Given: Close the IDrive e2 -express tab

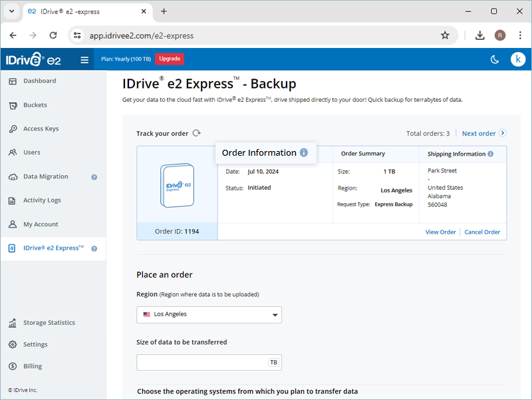Looking at the screenshot, I should pos(144,11).
